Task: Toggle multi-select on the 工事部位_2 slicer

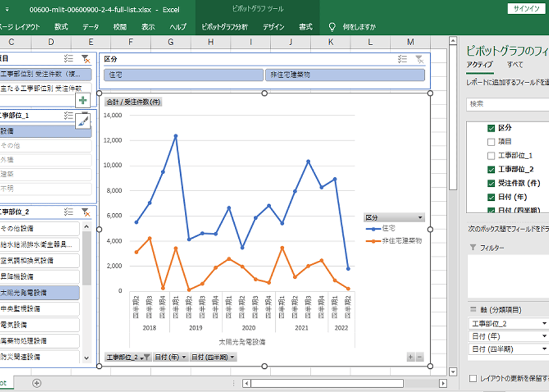Action: (x=68, y=211)
